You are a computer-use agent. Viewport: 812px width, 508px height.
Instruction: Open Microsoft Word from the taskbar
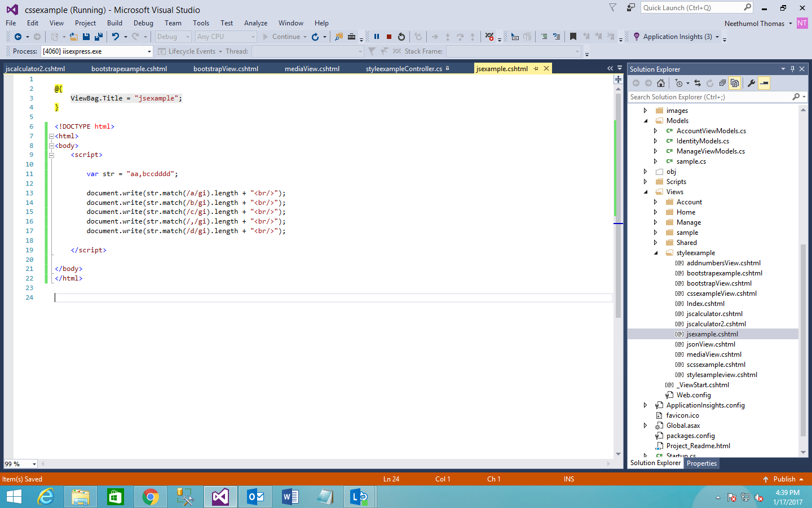coord(290,497)
